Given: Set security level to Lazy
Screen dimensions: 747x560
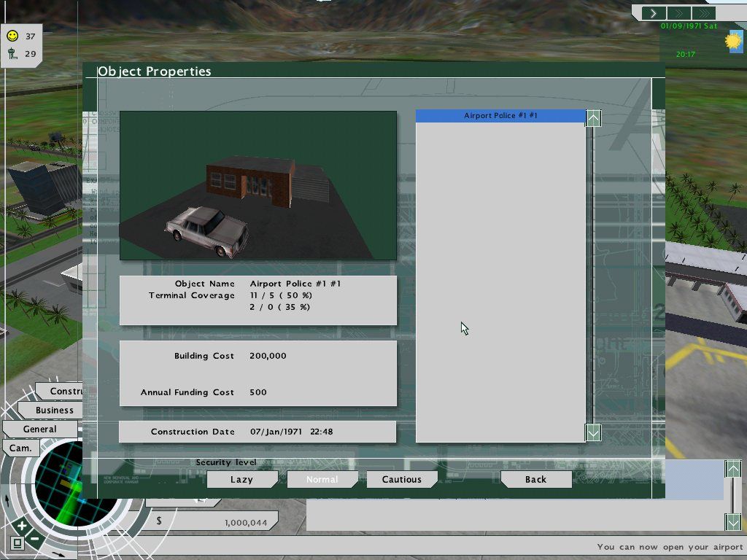Looking at the screenshot, I should tap(241, 480).
